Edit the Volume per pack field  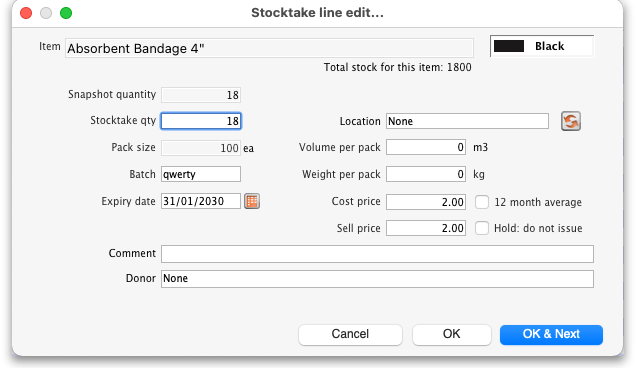tap(426, 147)
